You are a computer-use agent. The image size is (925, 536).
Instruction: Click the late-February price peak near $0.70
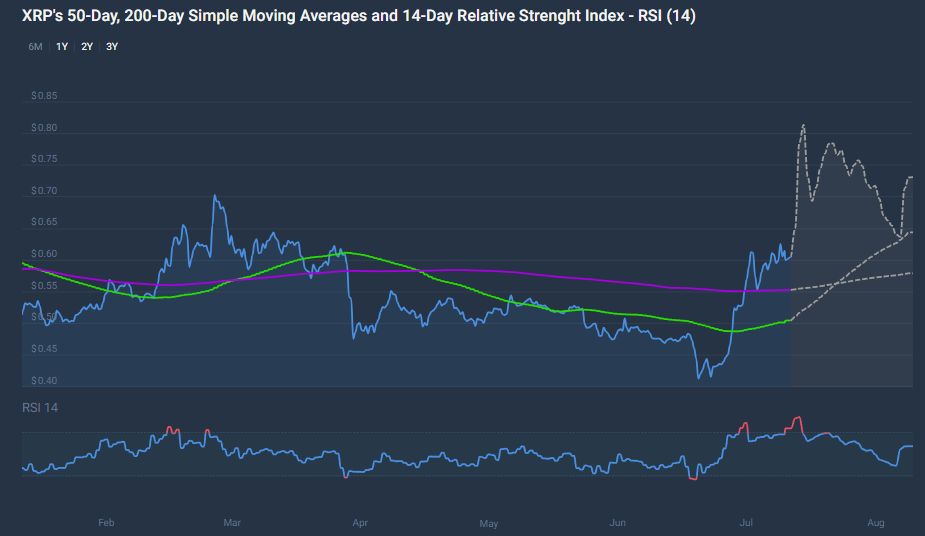[215, 196]
